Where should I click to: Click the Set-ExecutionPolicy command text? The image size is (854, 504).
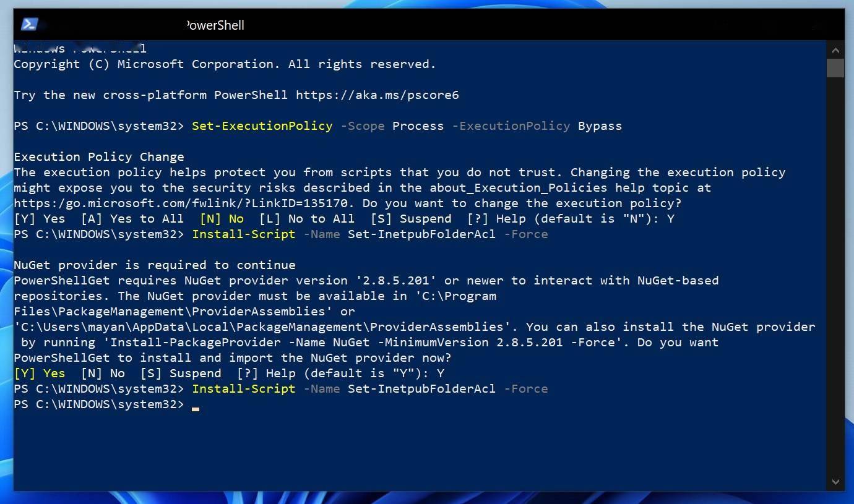click(262, 126)
